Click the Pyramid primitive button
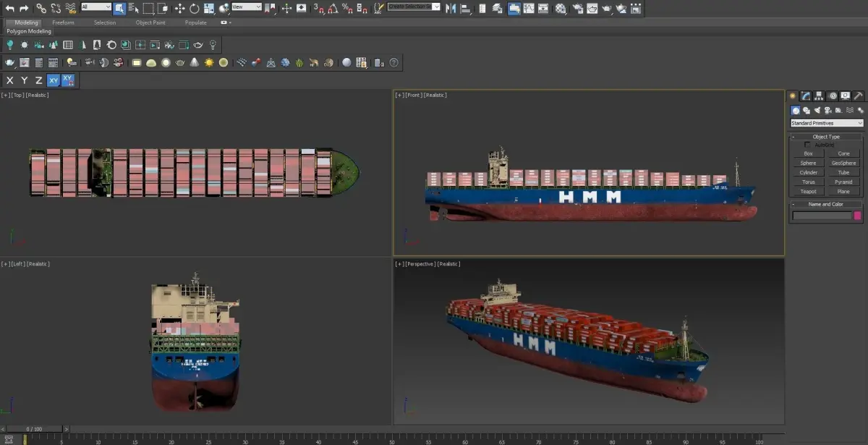This screenshot has height=445, width=868. (843, 182)
